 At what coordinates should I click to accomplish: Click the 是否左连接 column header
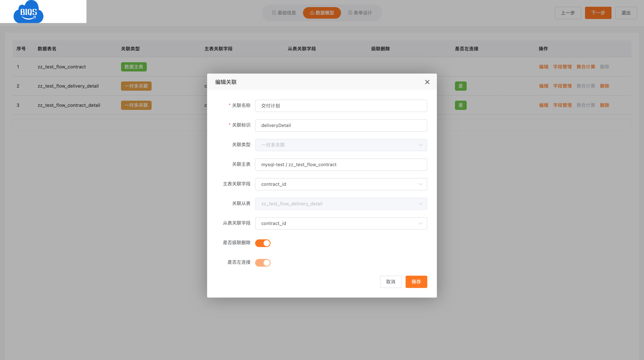(x=466, y=49)
